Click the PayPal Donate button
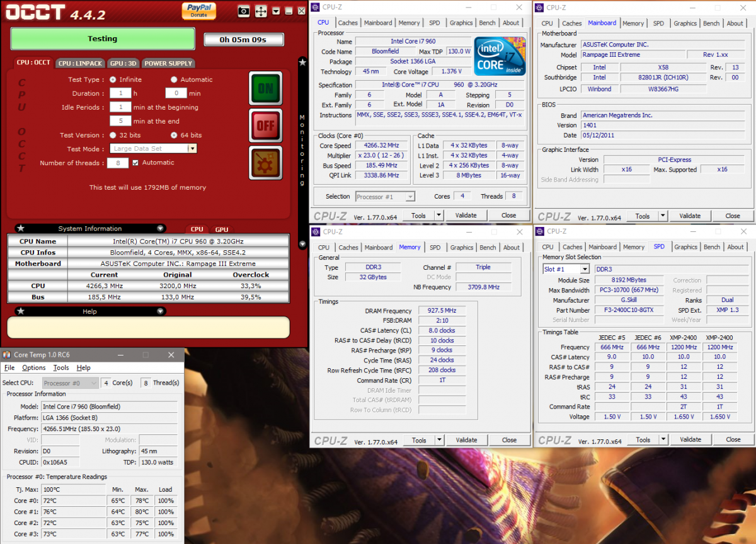Screen dimensions: 756x544 [x=198, y=10]
